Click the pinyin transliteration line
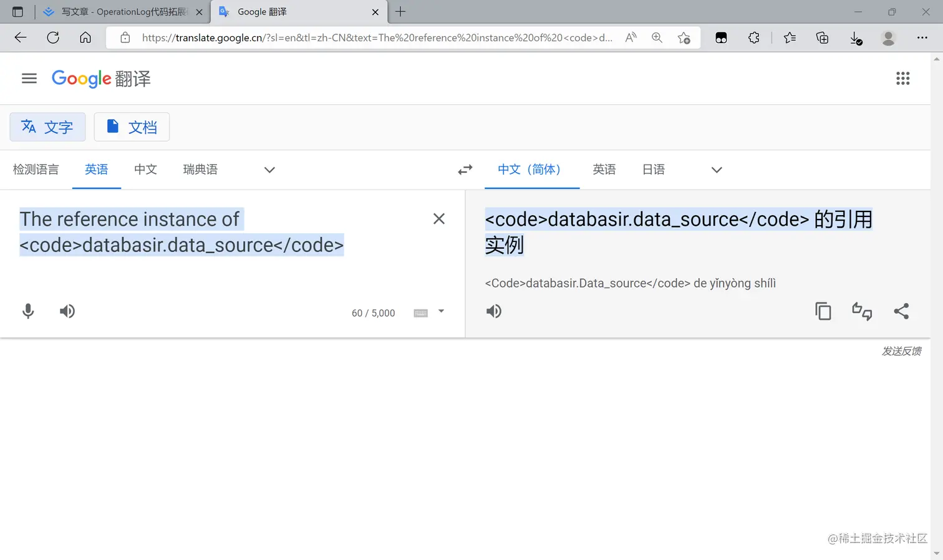 [631, 283]
